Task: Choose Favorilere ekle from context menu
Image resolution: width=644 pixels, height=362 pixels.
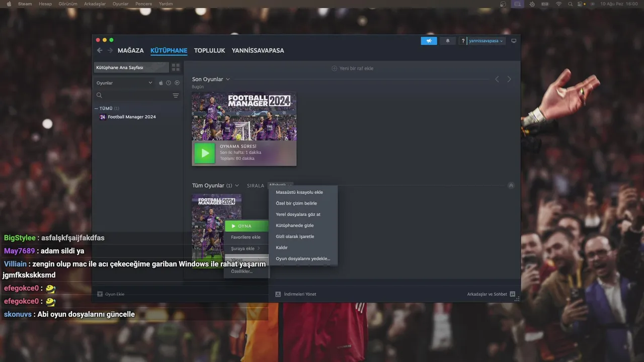Action: coord(247,237)
